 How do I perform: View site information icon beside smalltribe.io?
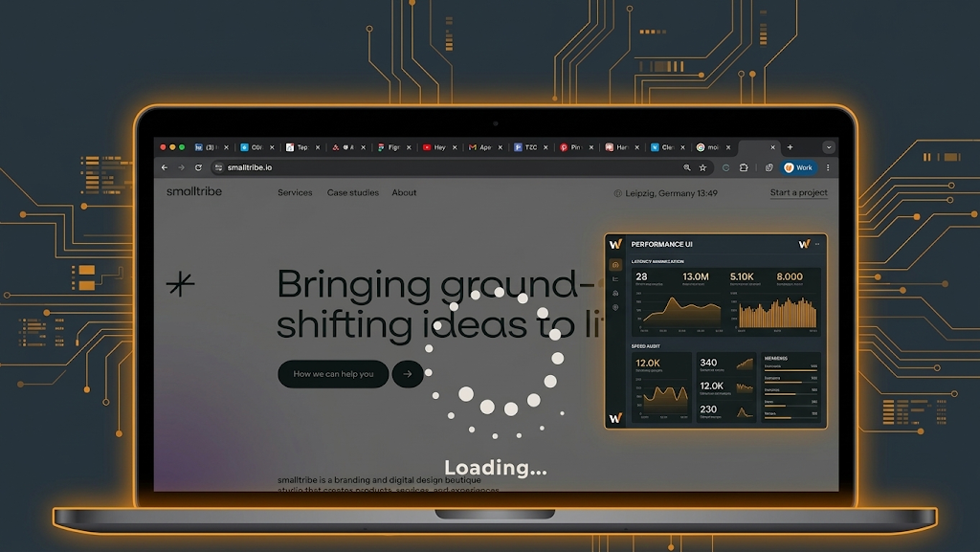(218, 167)
